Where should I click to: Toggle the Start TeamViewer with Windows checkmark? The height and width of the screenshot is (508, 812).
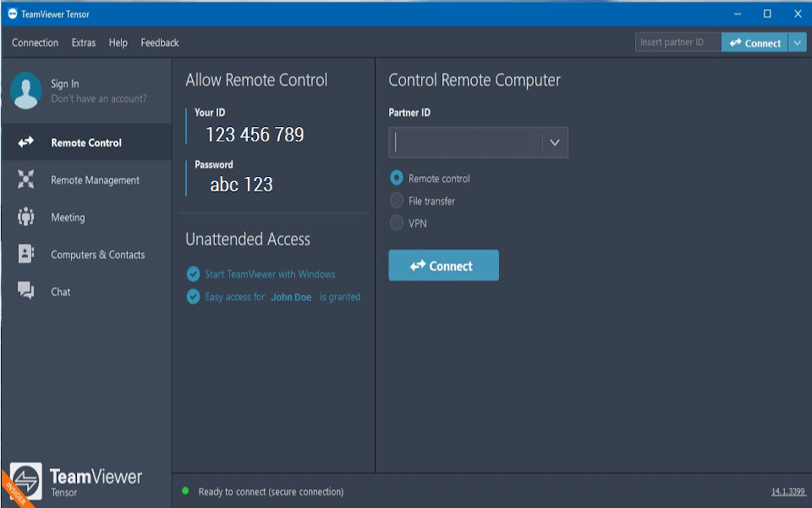[x=193, y=274]
